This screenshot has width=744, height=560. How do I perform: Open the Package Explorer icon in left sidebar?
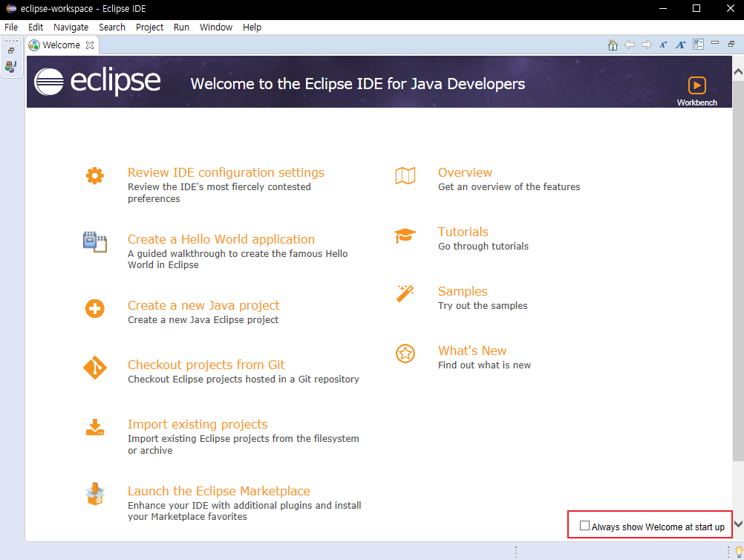[11, 66]
